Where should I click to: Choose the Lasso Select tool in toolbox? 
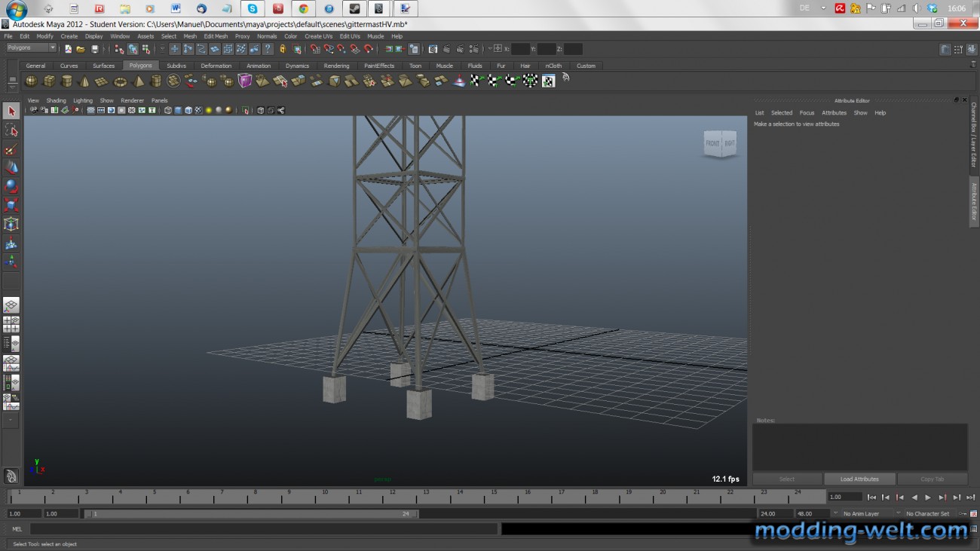[11, 130]
